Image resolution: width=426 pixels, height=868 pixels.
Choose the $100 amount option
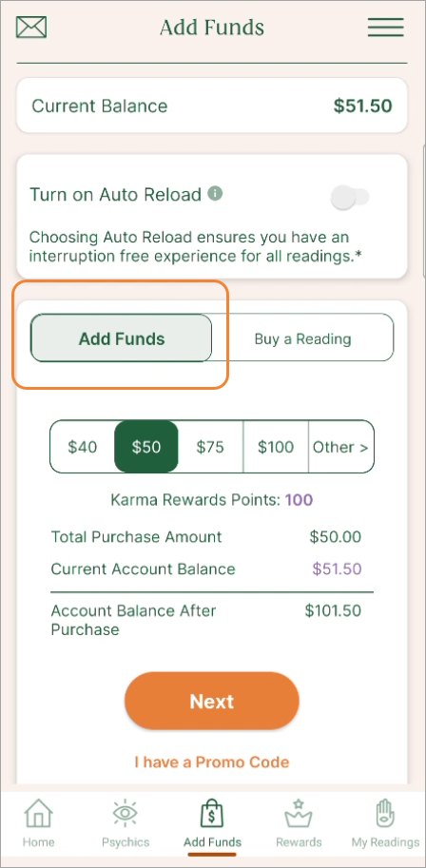pos(276,447)
